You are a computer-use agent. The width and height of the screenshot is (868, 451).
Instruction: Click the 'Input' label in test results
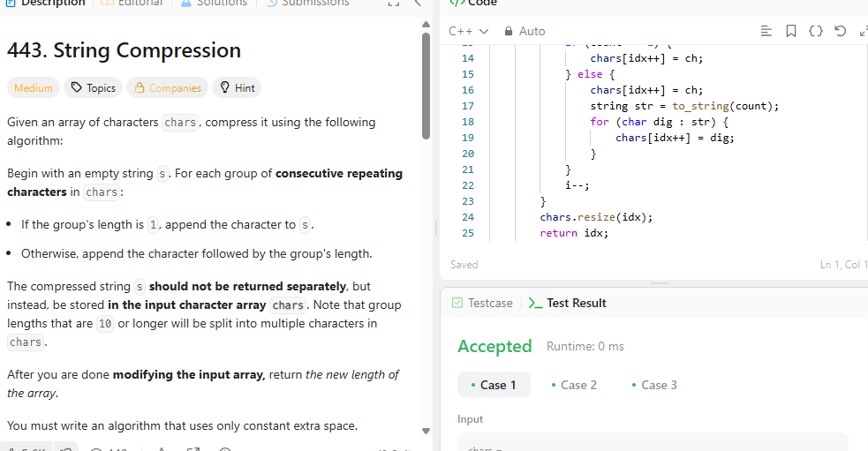click(x=470, y=419)
